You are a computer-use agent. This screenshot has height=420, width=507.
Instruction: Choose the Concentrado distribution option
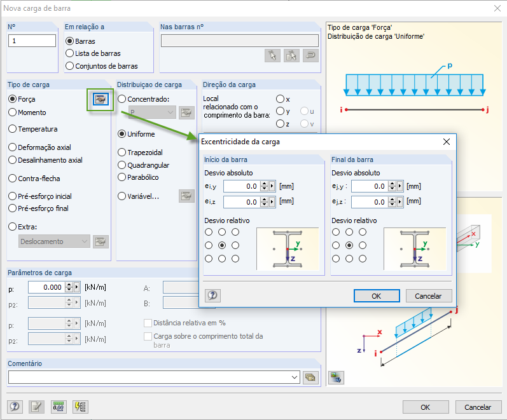(144, 99)
